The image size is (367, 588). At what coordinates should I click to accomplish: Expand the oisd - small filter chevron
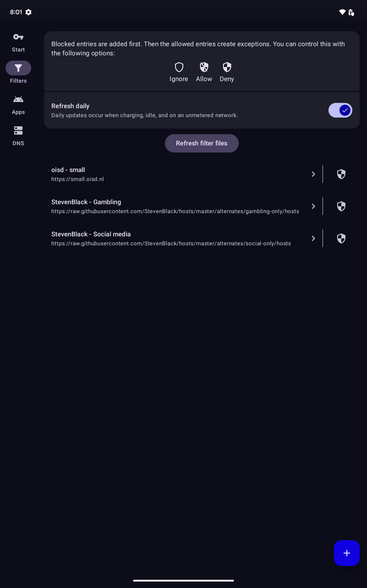tap(313, 174)
